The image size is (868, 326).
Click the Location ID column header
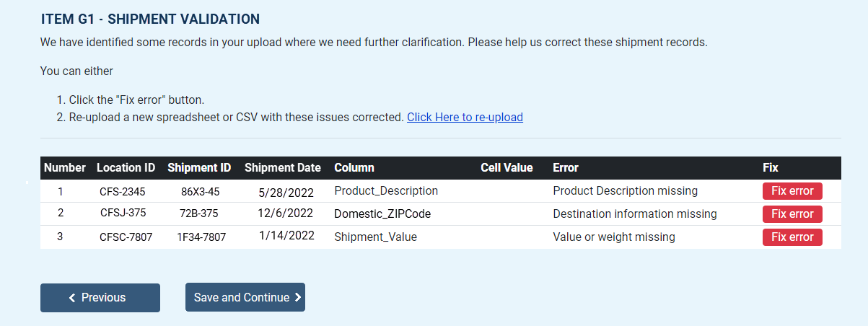[126, 168]
